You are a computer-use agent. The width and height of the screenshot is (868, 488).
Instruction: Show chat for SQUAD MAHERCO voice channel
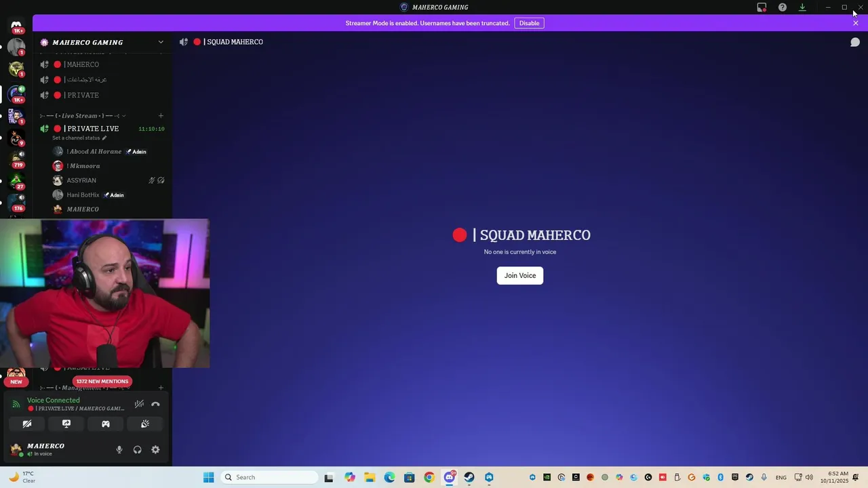tap(855, 42)
